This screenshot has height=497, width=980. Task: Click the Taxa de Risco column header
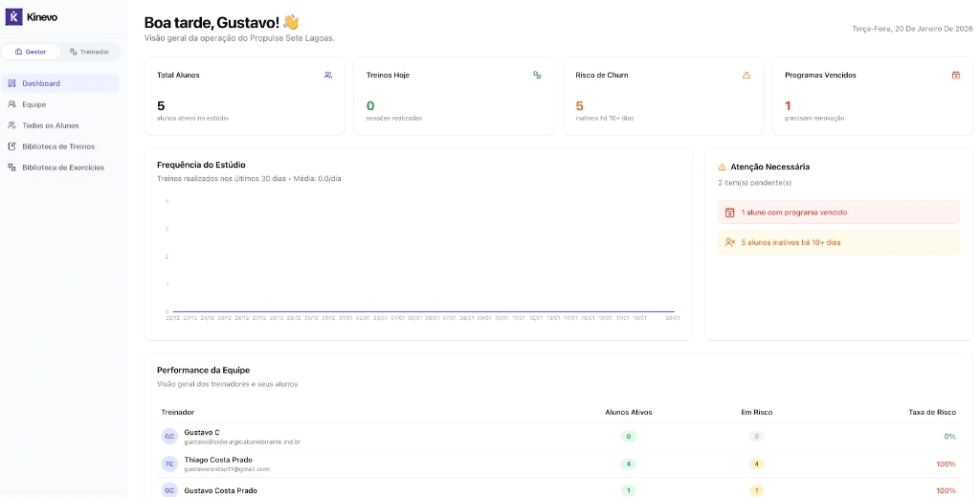tap(932, 413)
